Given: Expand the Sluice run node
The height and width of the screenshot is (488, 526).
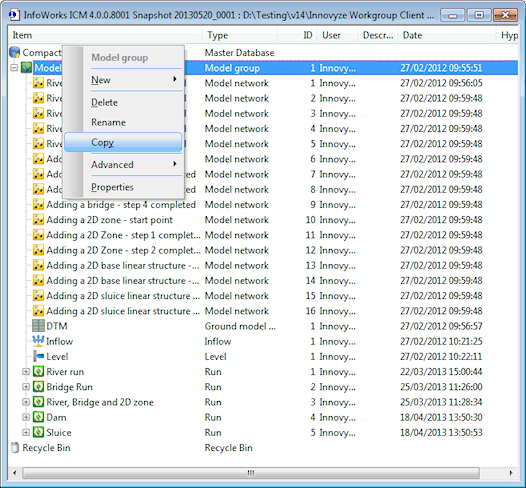Looking at the screenshot, I should [x=26, y=432].
